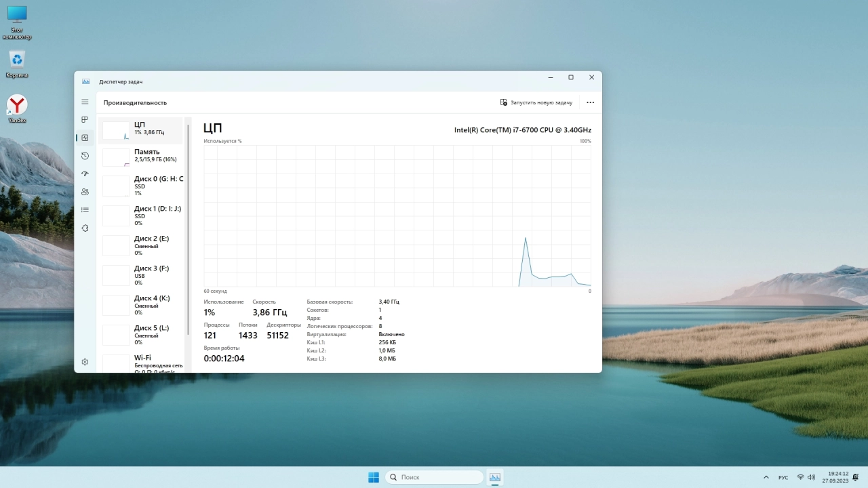The width and height of the screenshot is (868, 488).
Task: Switch the РУС input language indicator
Action: [x=783, y=477]
